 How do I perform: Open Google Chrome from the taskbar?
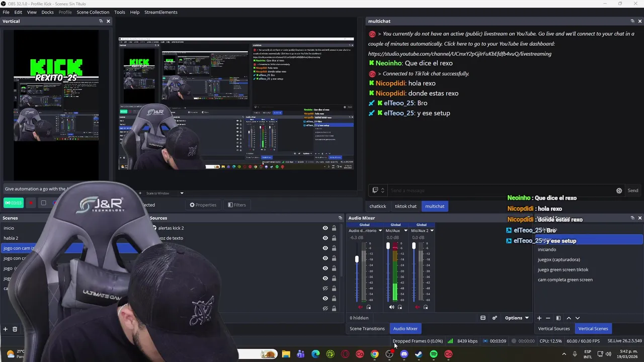click(x=374, y=354)
